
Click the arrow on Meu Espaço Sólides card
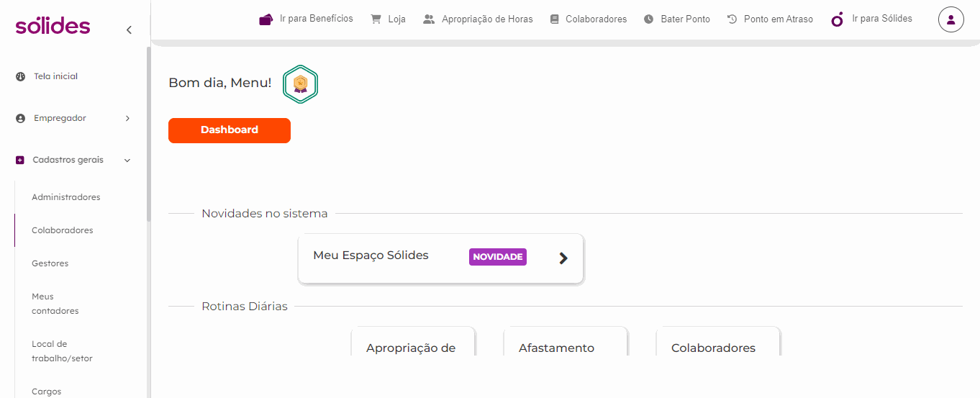[x=563, y=258]
